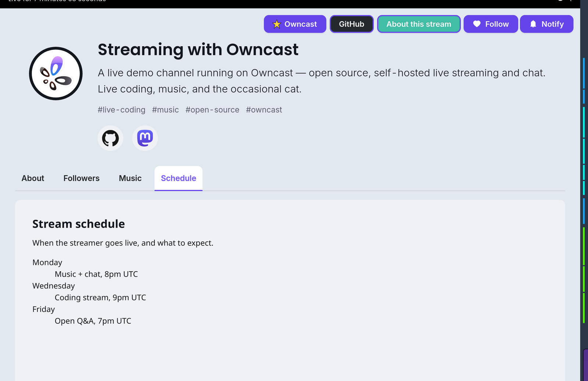Click the #owncast tag

264,110
